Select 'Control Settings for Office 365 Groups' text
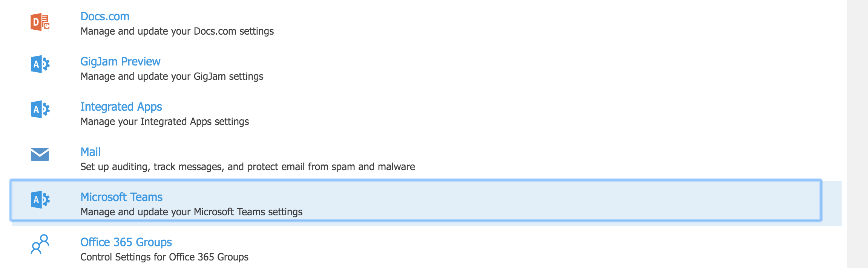The image size is (868, 268). coord(164,257)
